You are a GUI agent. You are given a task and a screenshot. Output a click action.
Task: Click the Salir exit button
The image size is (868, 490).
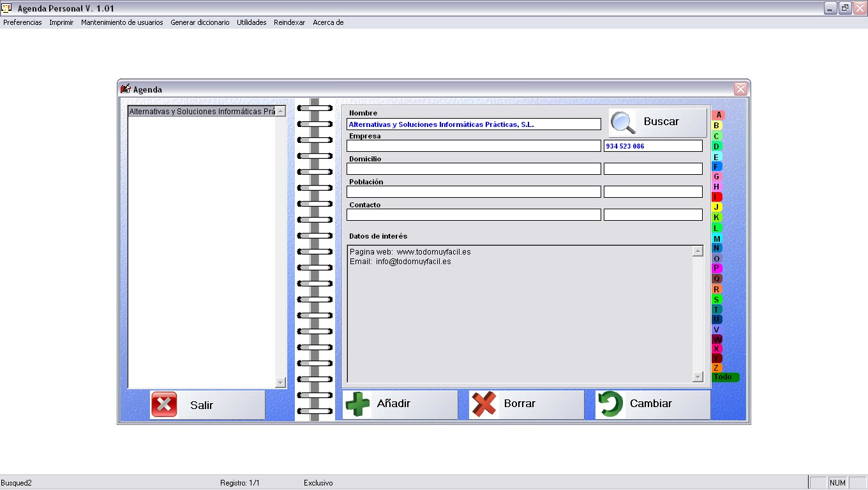point(207,405)
